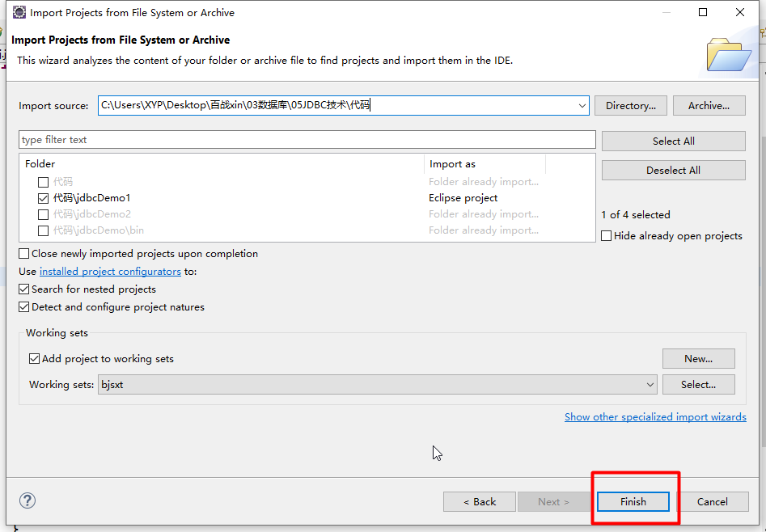Click the type filter text field
766x532 pixels.
tap(307, 140)
